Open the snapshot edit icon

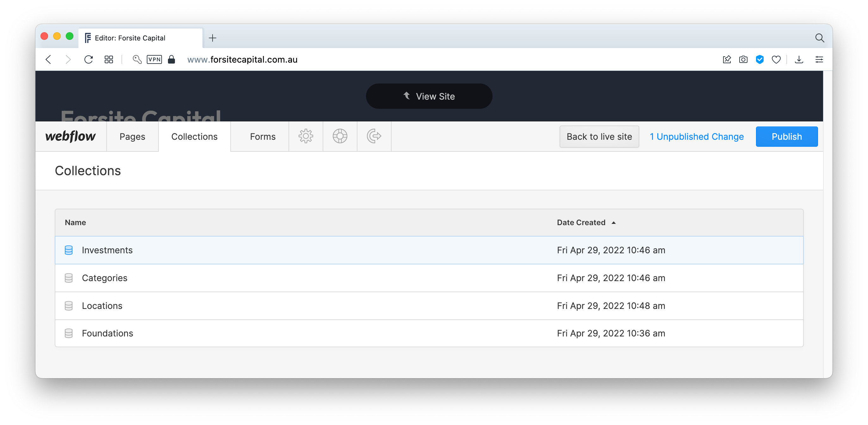pyautogui.click(x=727, y=60)
